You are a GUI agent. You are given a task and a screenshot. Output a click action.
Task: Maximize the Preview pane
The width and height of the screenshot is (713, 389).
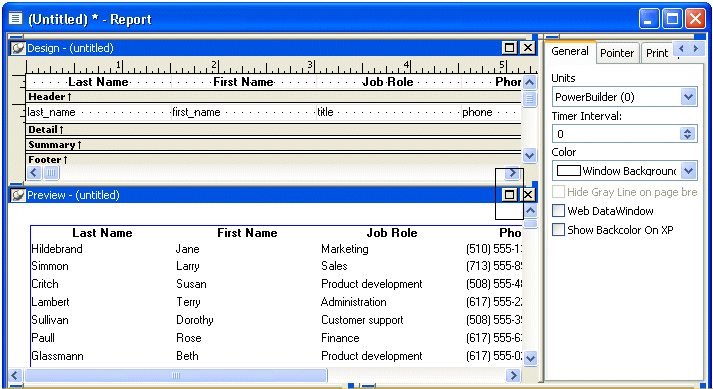coord(510,195)
